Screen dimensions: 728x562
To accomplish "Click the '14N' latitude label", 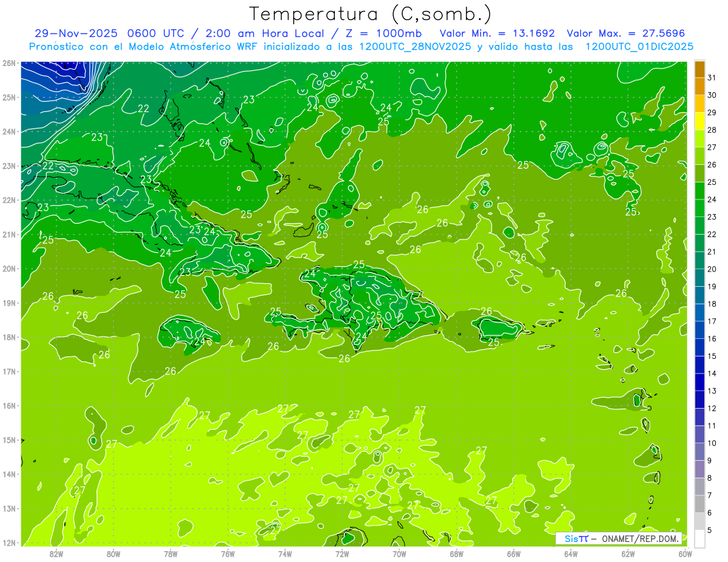I will (x=8, y=474).
